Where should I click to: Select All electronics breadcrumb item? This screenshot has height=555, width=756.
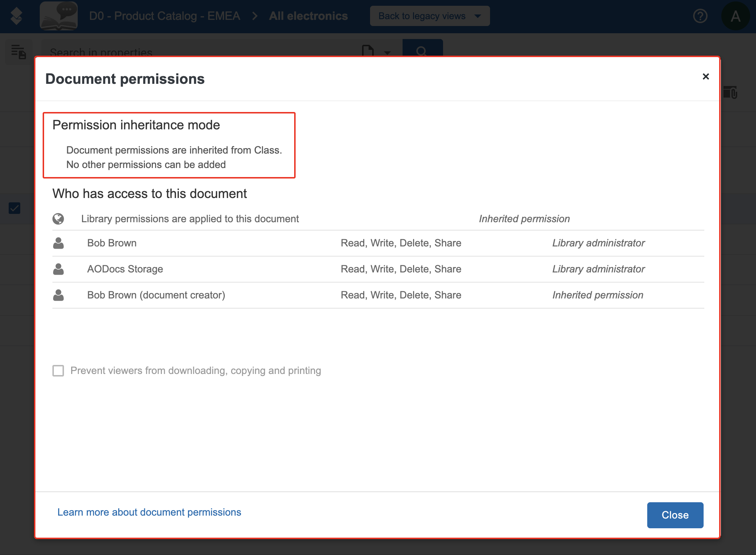(x=308, y=16)
